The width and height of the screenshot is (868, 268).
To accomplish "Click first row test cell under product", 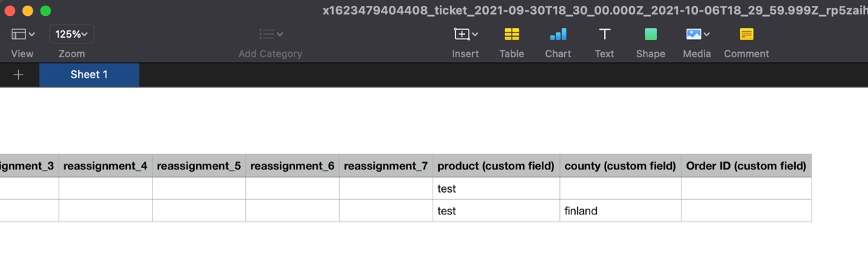I will tap(496, 188).
